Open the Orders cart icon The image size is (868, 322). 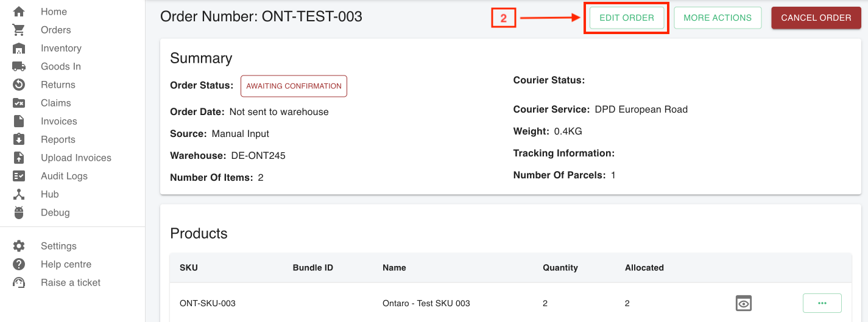19,30
